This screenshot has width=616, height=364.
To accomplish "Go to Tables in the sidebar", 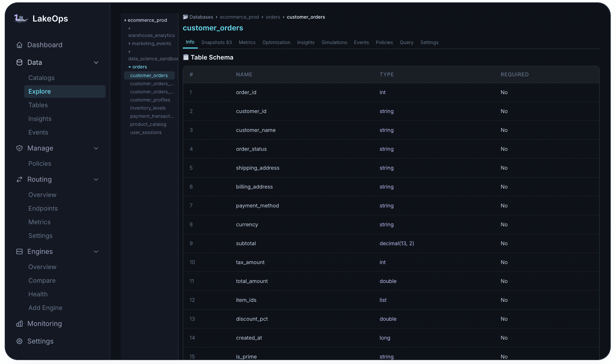I will [x=38, y=105].
